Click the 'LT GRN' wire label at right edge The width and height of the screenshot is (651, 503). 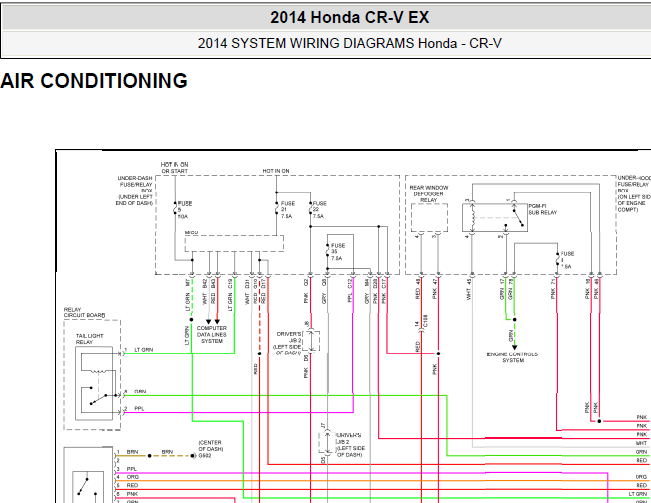pyautogui.click(x=638, y=494)
